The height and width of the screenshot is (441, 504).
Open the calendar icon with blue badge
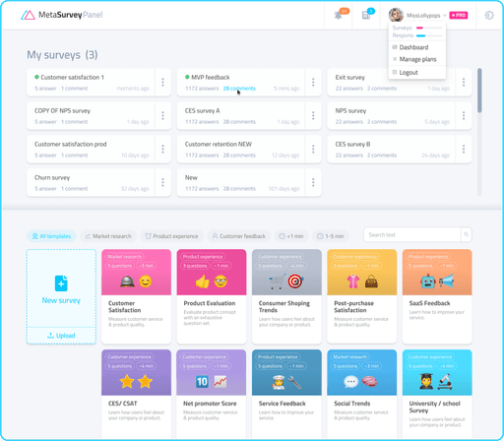click(366, 15)
